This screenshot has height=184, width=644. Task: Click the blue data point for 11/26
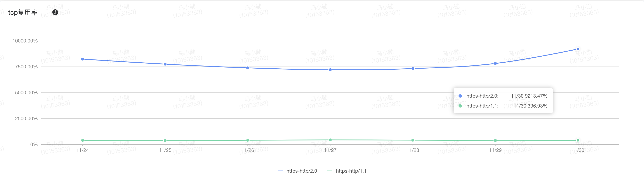coord(247,68)
